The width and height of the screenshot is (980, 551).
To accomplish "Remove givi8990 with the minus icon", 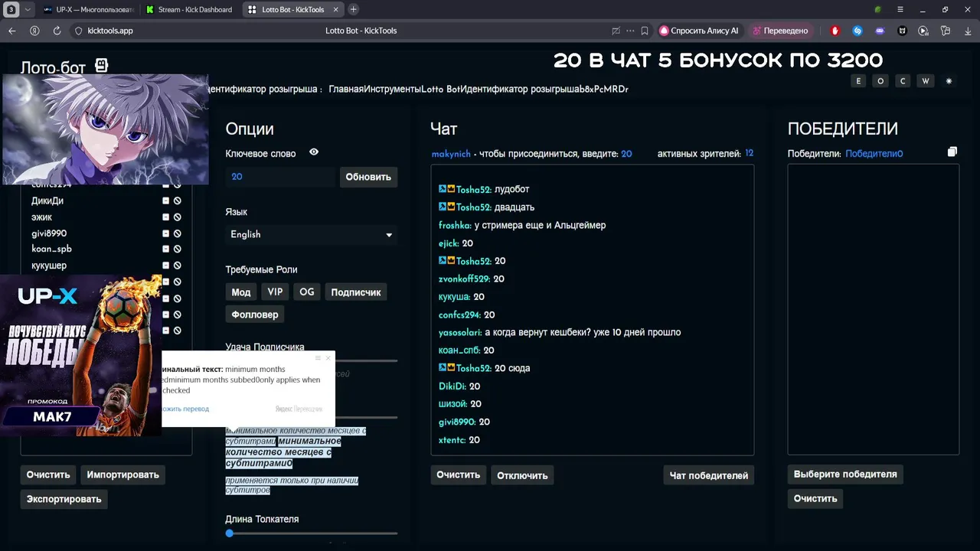I will coord(165,233).
